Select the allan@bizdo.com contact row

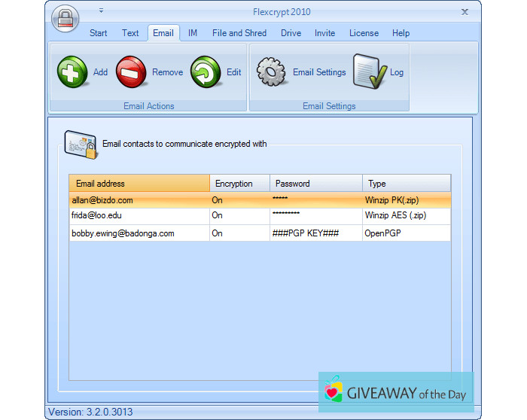102,200
